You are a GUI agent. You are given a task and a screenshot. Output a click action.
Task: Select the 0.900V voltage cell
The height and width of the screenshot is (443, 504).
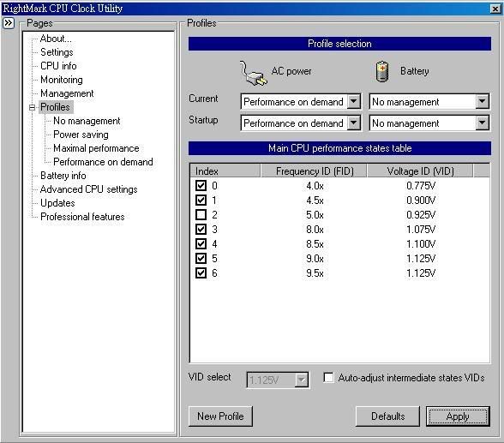point(421,201)
